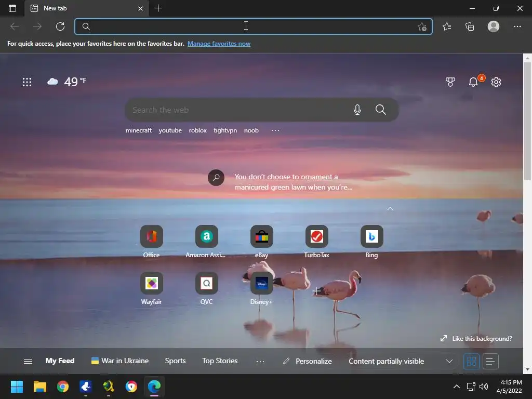The height and width of the screenshot is (399, 532).
Task: Refresh the page with reload icon
Action: tap(60, 26)
